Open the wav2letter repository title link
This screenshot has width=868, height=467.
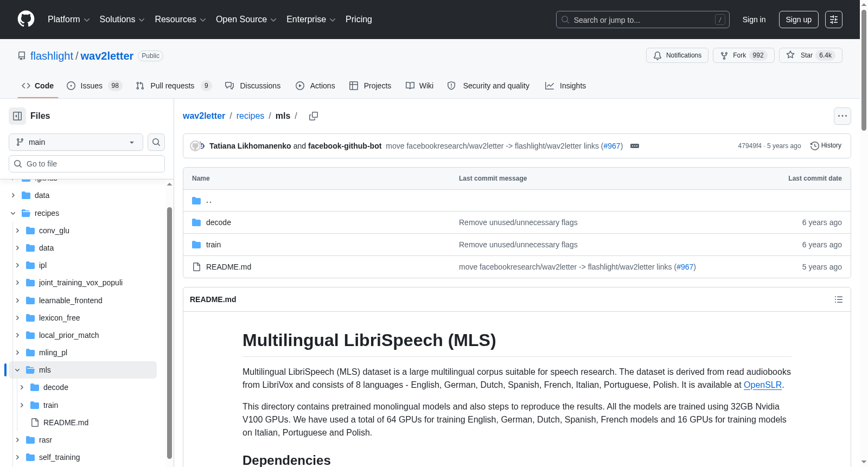coord(107,56)
